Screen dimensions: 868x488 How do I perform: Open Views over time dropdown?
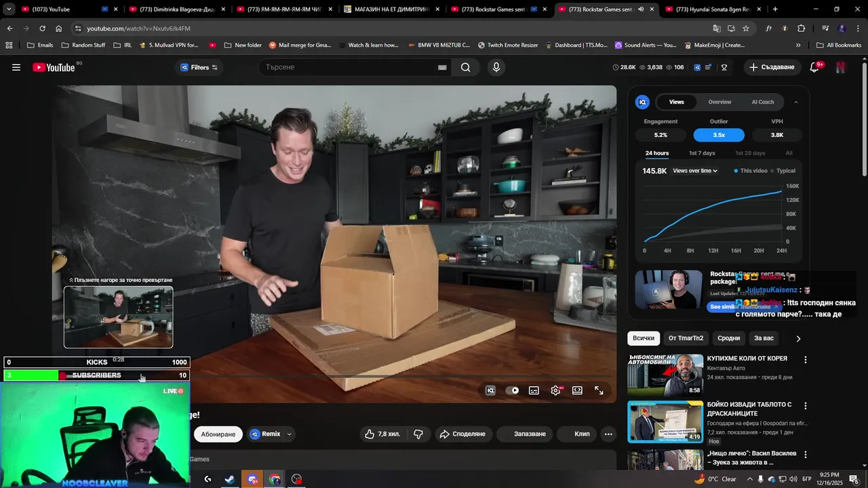click(695, 171)
